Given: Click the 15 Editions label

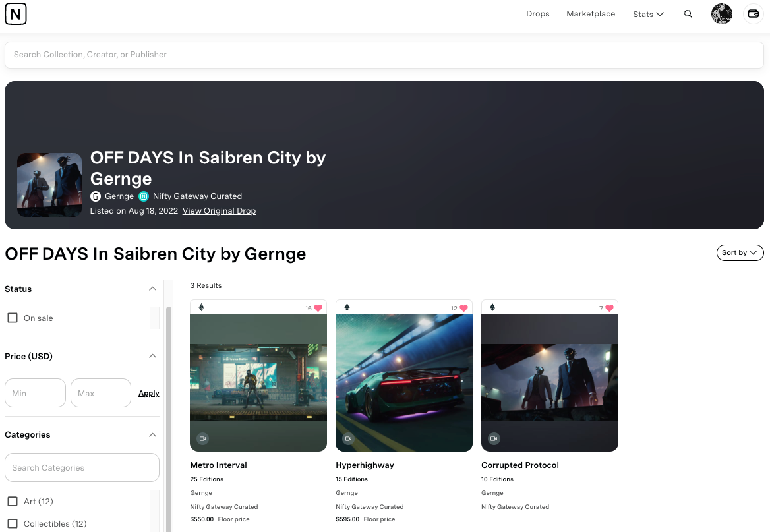Looking at the screenshot, I should [x=351, y=479].
